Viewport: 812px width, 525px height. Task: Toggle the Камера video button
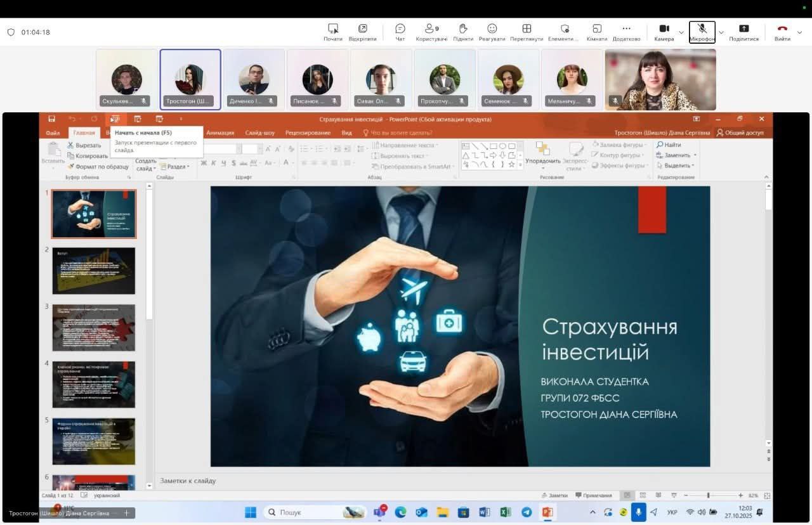pyautogui.click(x=664, y=32)
